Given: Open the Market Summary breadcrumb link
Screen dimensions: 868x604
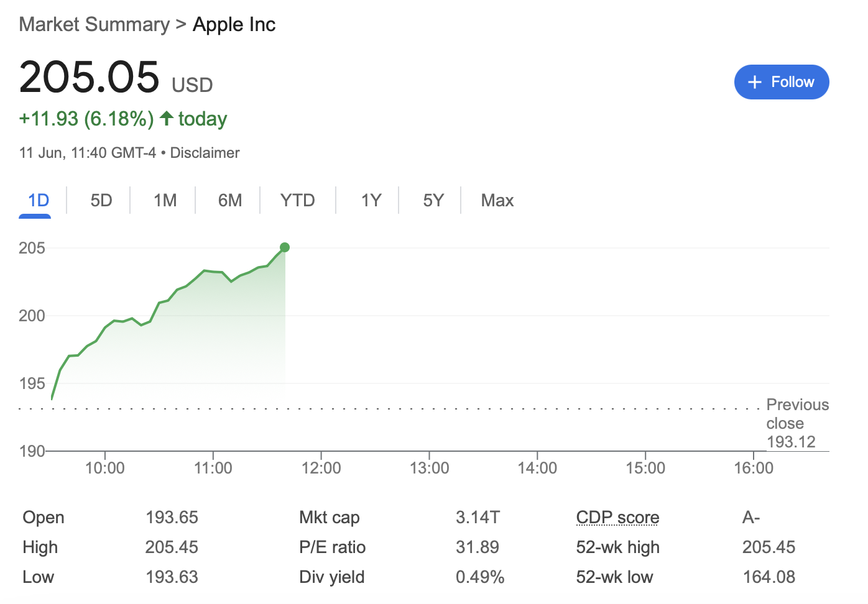Looking at the screenshot, I should point(94,24).
